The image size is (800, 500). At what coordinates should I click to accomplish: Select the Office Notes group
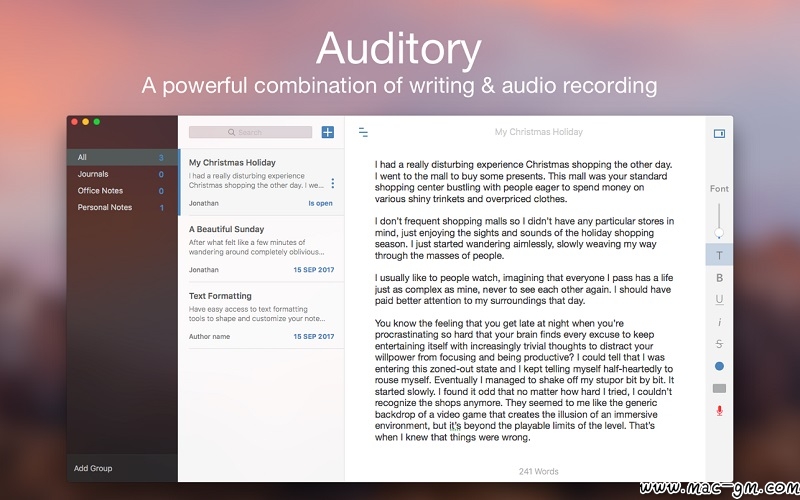(122, 190)
